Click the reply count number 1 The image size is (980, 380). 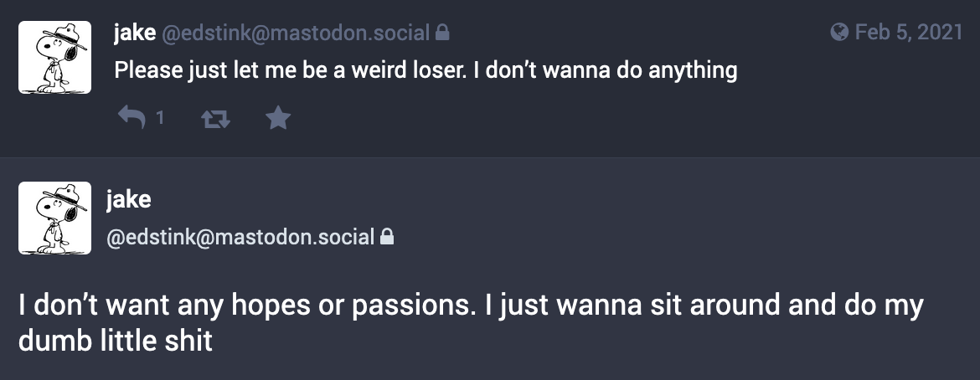160,117
